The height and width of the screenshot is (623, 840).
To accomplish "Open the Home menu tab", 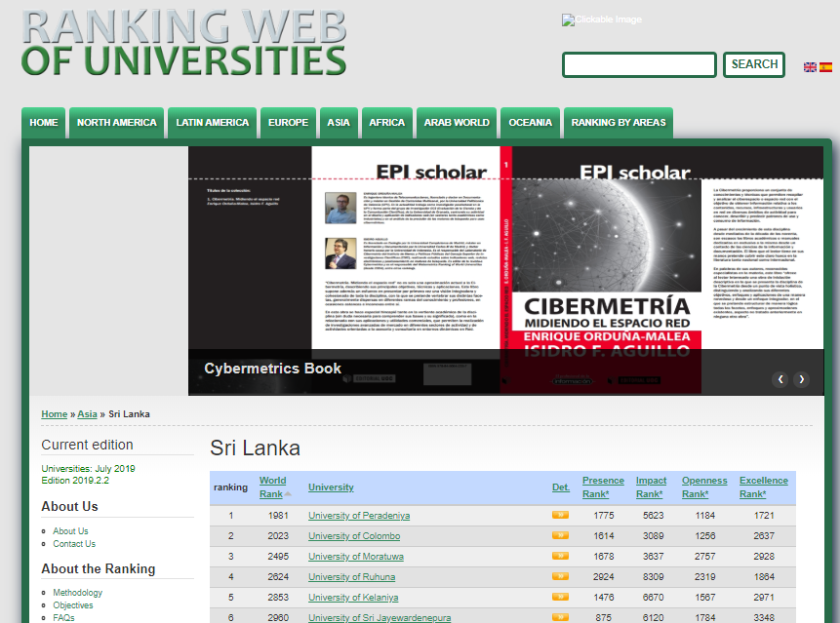I will [43, 123].
